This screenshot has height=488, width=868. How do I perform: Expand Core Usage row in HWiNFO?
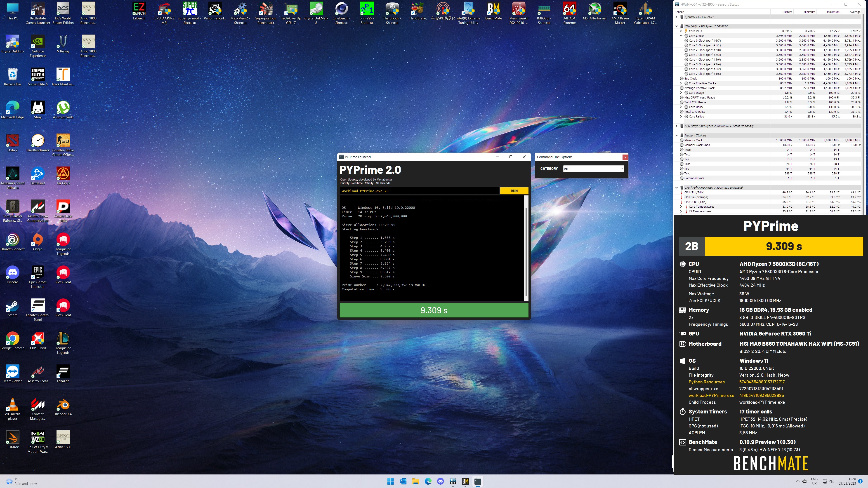681,93
